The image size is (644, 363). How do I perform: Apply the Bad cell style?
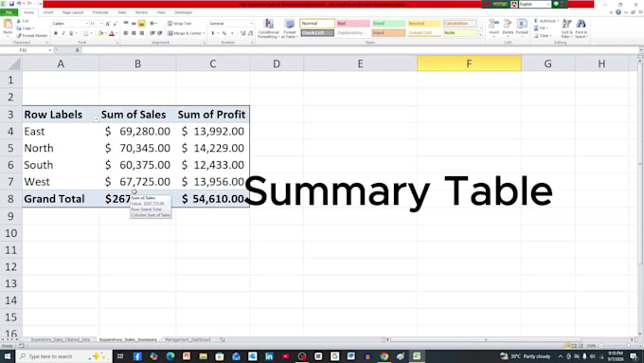353,24
